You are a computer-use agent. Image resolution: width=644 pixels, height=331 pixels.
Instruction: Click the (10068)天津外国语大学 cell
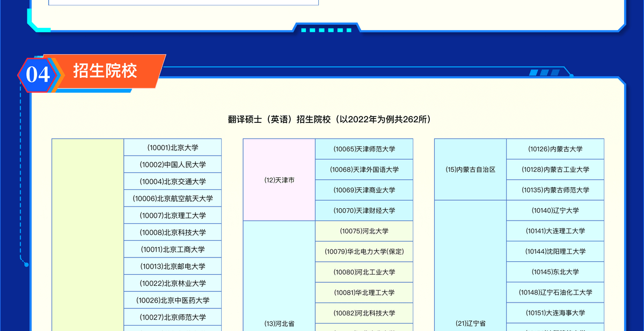364,170
